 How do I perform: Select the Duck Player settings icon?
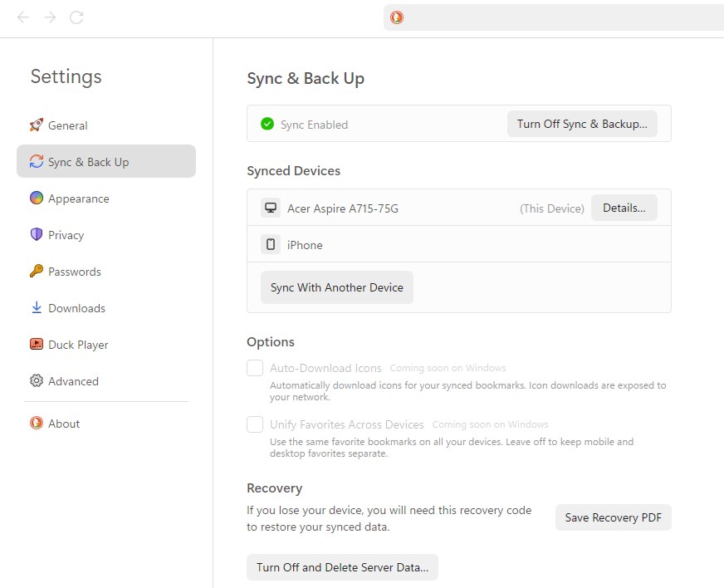coord(37,345)
